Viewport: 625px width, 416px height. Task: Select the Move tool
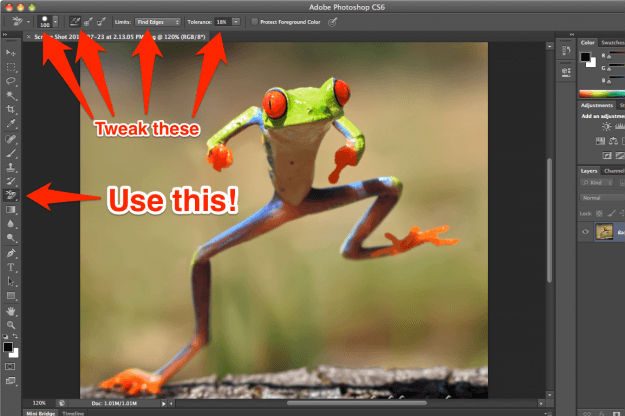(11, 50)
